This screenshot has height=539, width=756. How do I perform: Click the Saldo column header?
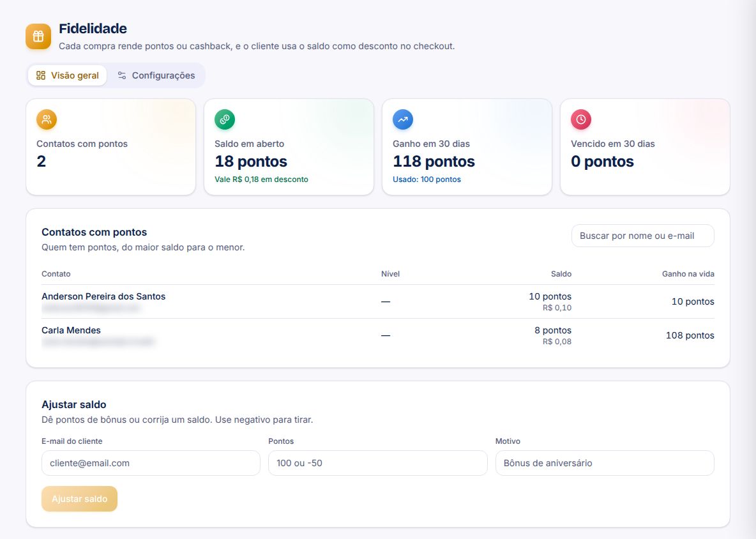click(x=561, y=274)
